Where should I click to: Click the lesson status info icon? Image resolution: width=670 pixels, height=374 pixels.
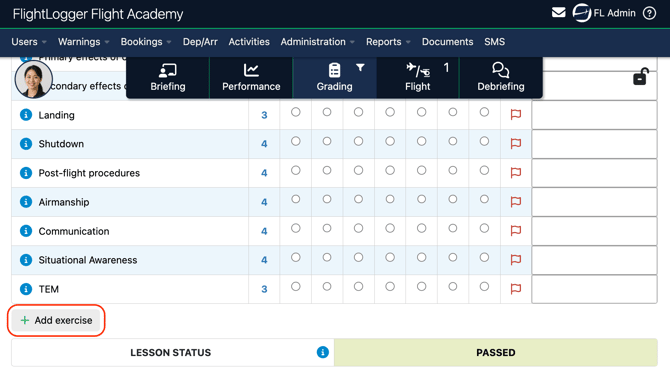(x=323, y=352)
